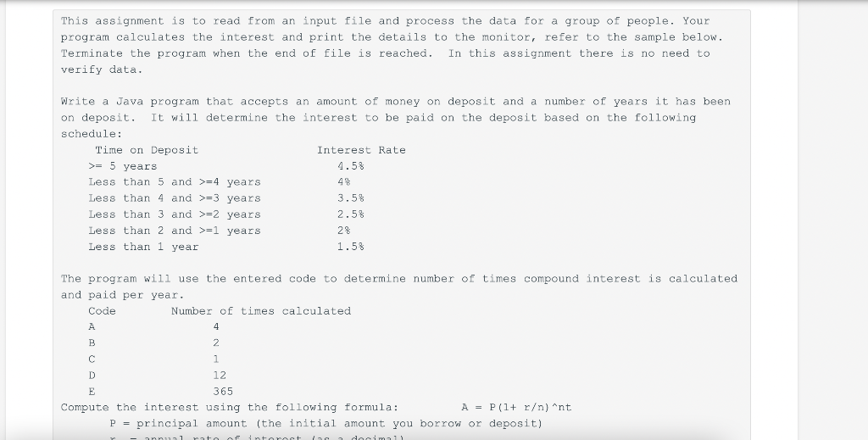Click the formula 'A = P(1+ r/n)^nt'
868x440 pixels.
[516, 407]
